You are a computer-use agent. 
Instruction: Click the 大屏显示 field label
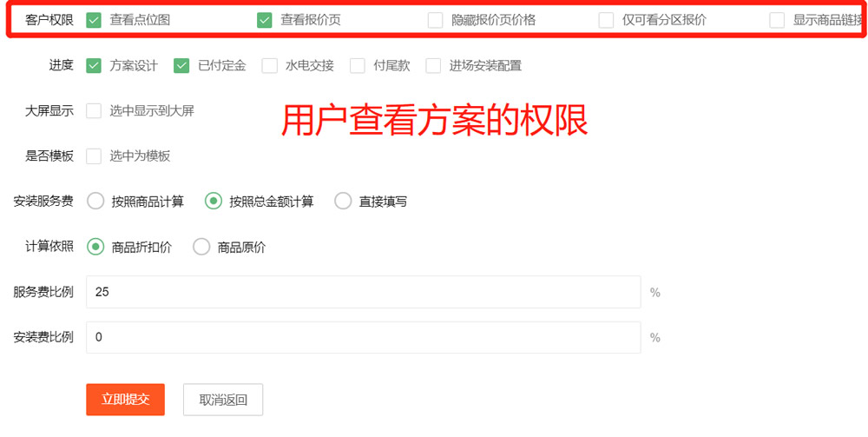[49, 111]
